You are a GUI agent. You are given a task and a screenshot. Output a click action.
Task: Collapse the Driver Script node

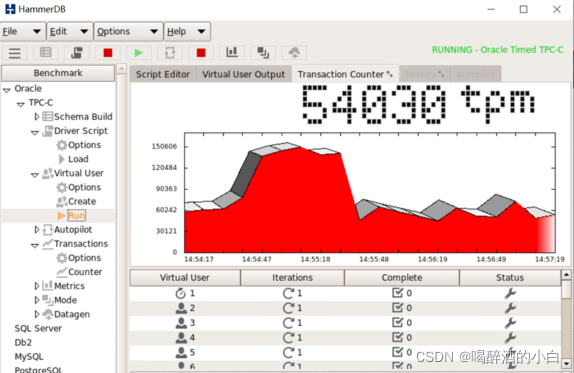(x=35, y=132)
